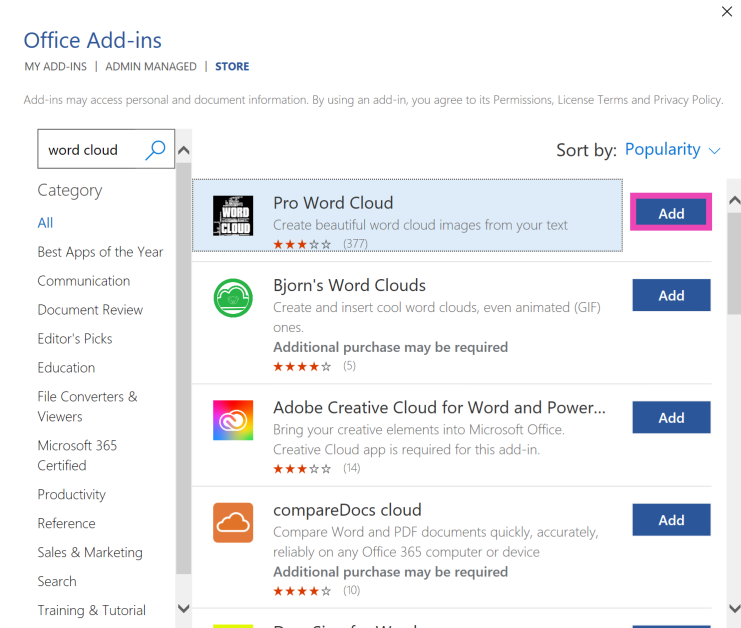This screenshot has height=628, width=741.
Task: Click Bjorn's Word Clouds green icon
Action: (233, 298)
